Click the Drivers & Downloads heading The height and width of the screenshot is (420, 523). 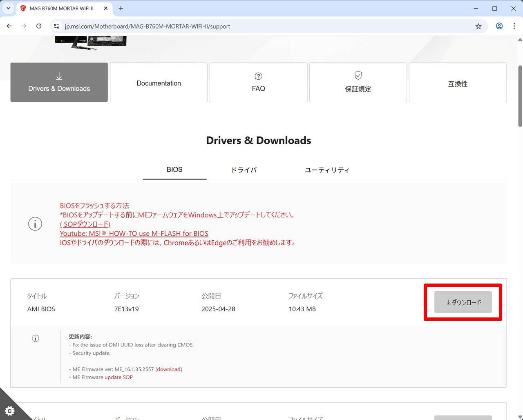click(258, 141)
